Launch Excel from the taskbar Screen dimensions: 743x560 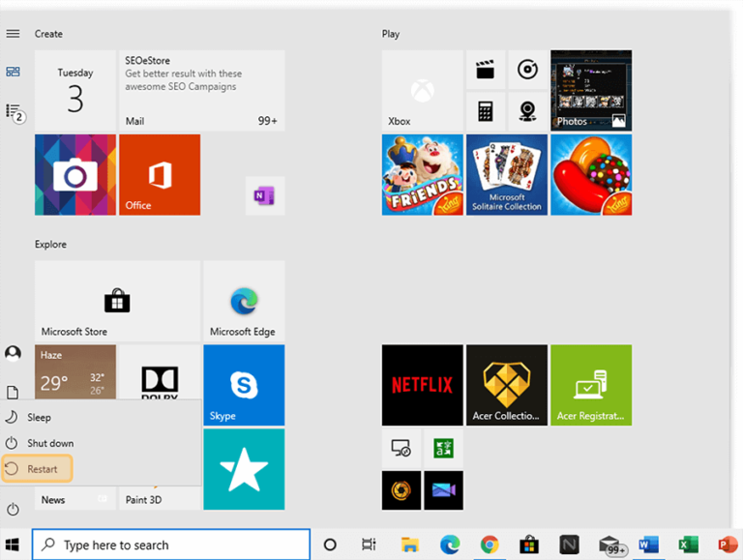688,545
